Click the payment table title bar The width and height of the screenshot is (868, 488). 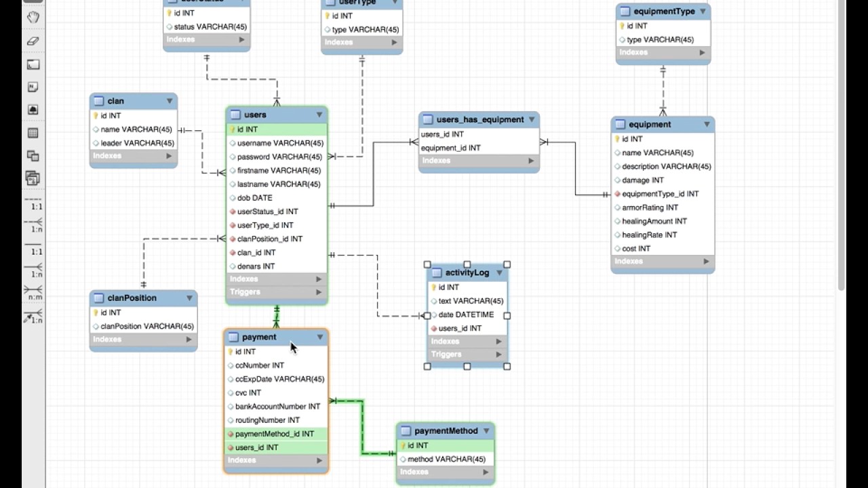pyautogui.click(x=276, y=337)
